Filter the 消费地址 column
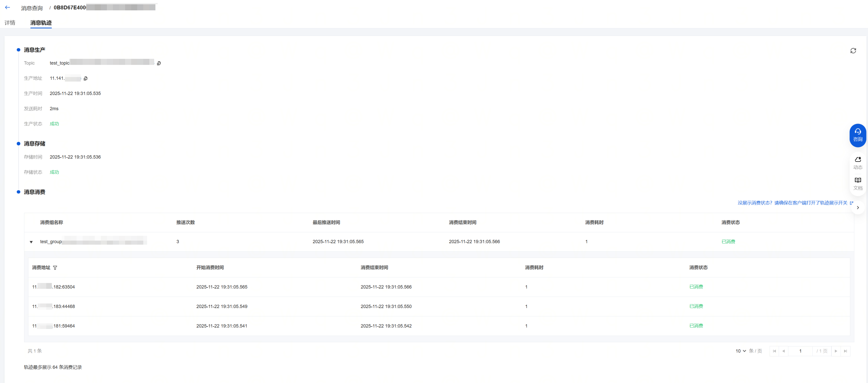Screen dimensions: 868x383 [x=55, y=268]
